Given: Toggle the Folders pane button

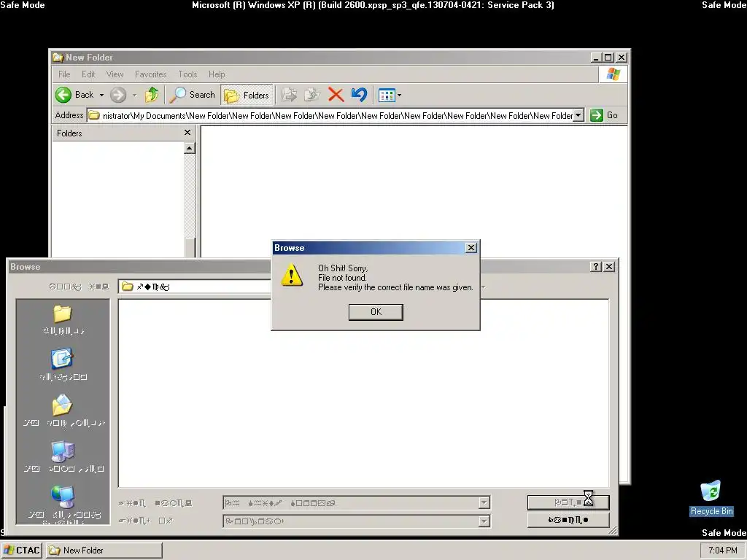Looking at the screenshot, I should (247, 95).
